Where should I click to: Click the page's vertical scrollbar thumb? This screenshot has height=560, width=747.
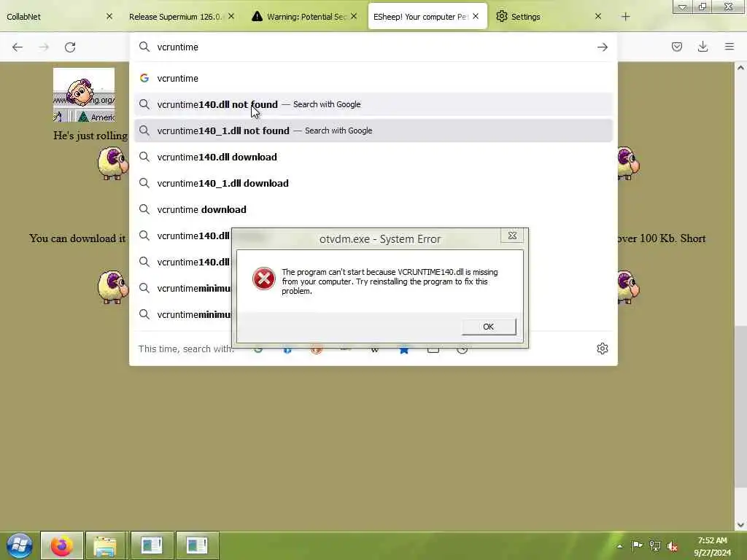click(740, 406)
